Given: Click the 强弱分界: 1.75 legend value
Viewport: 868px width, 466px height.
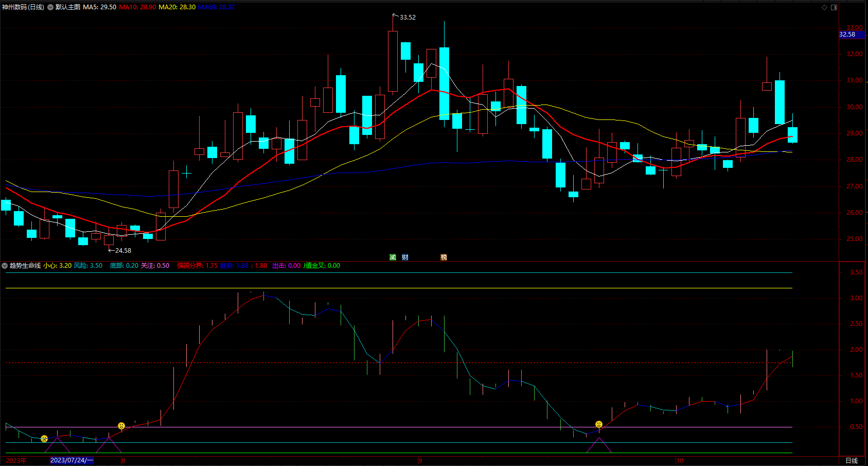Looking at the screenshot, I should (x=198, y=266).
